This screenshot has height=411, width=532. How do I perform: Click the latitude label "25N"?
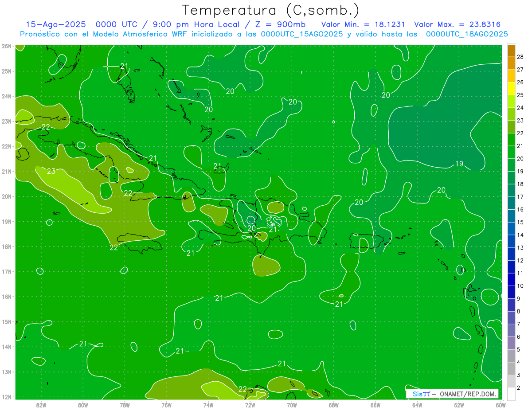point(6,71)
